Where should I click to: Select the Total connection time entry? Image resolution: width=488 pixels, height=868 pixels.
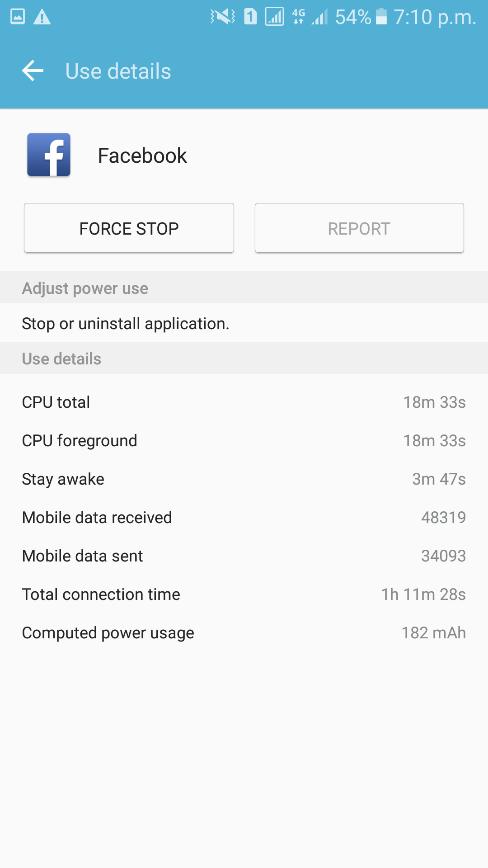click(x=244, y=594)
